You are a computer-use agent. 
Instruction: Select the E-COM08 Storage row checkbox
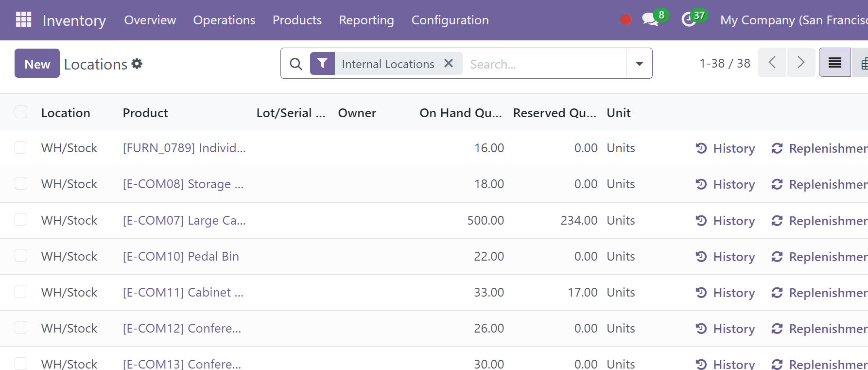(21, 183)
